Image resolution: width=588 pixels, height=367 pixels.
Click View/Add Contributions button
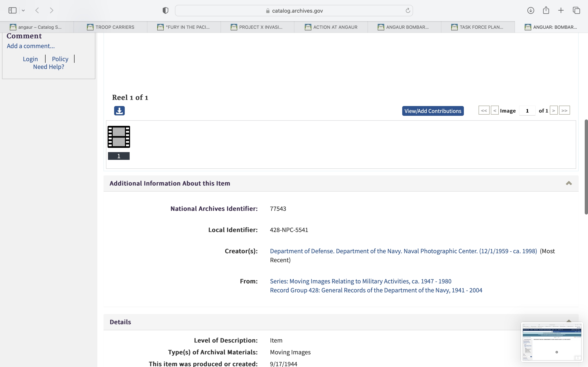pyautogui.click(x=433, y=111)
